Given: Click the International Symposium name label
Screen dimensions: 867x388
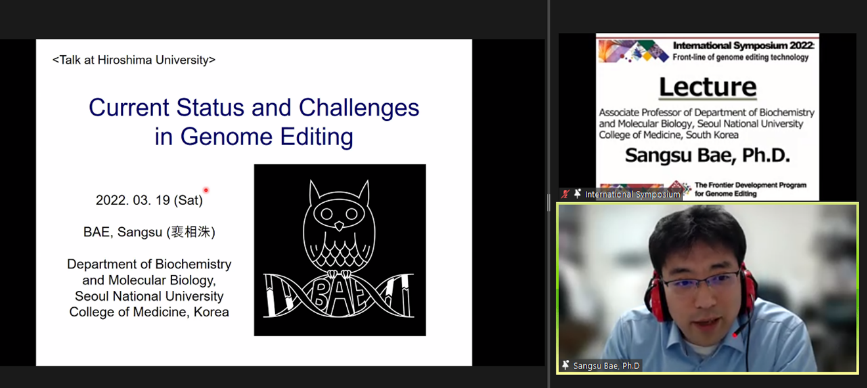Looking at the screenshot, I should pos(633,195).
